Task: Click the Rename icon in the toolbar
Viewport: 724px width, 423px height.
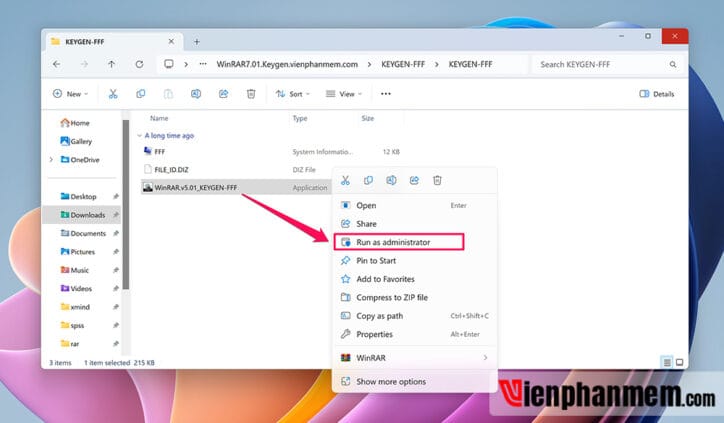Action: point(196,94)
